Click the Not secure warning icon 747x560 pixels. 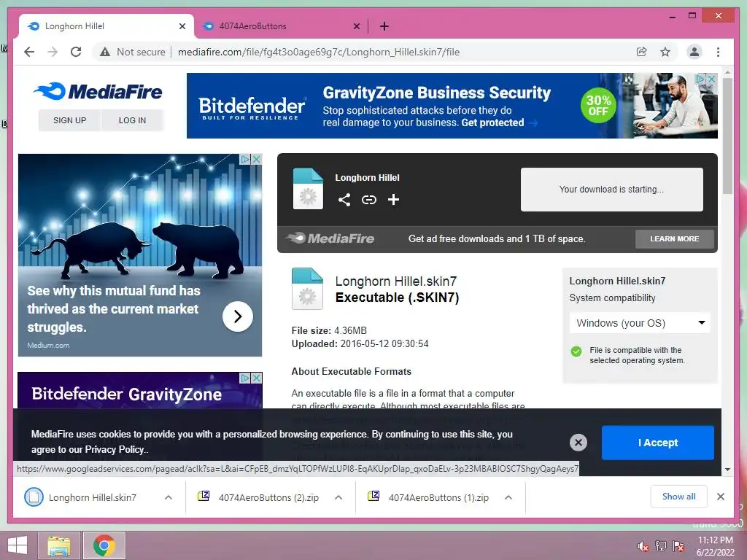[105, 52]
